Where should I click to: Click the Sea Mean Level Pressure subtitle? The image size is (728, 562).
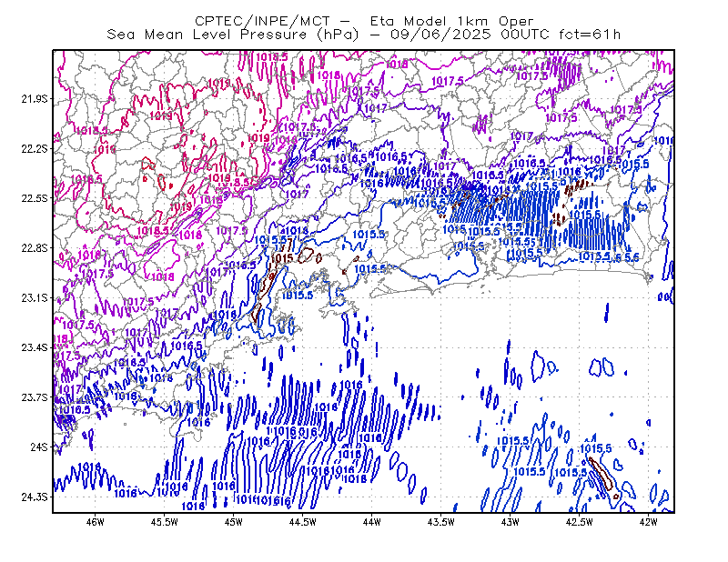[x=364, y=35]
